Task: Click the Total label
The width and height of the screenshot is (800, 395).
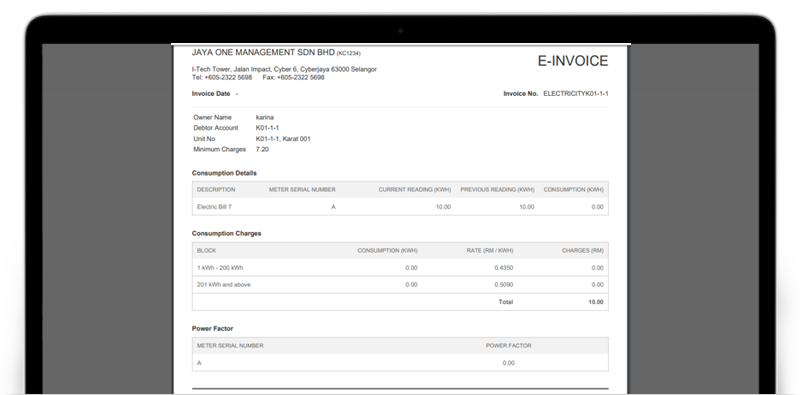Action: pyautogui.click(x=506, y=302)
